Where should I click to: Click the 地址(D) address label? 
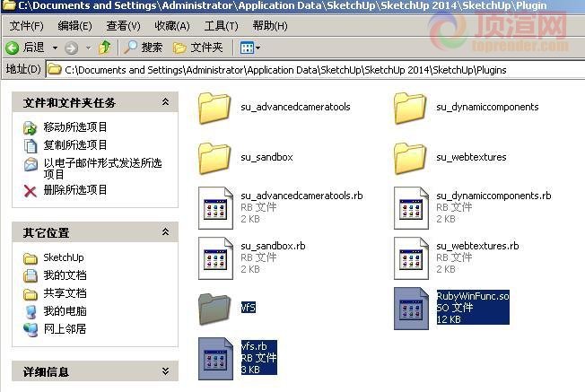pyautogui.click(x=23, y=69)
